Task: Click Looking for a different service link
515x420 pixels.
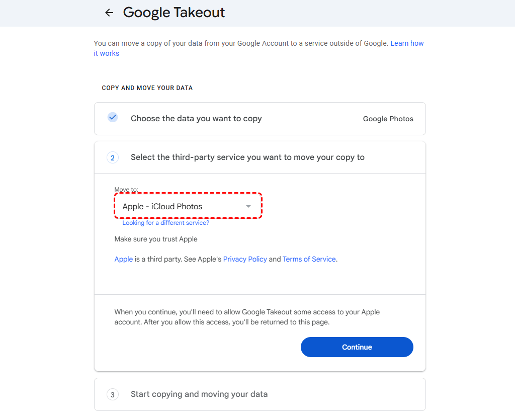Action: tap(165, 223)
